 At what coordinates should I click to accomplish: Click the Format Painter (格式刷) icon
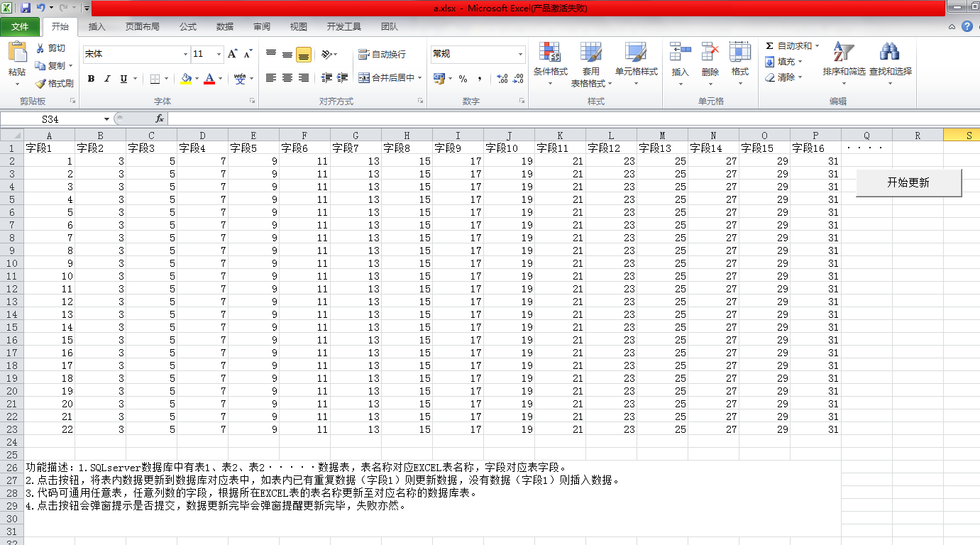pos(41,83)
